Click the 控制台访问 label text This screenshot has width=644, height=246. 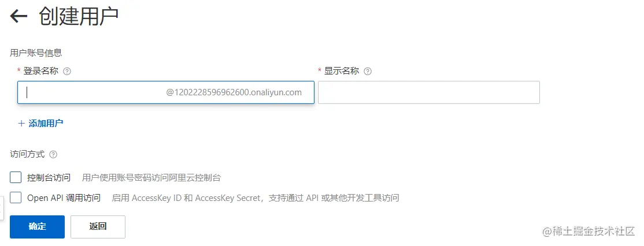tap(49, 177)
